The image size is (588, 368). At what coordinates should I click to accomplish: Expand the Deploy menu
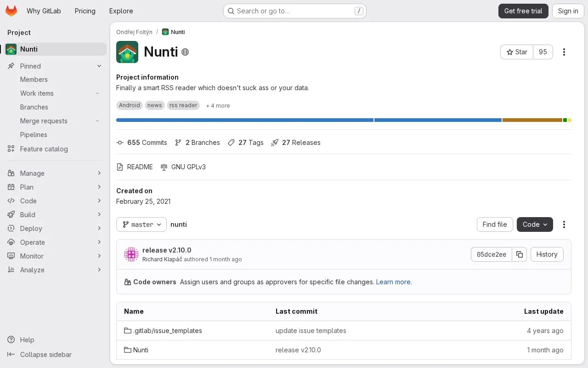[55, 229]
